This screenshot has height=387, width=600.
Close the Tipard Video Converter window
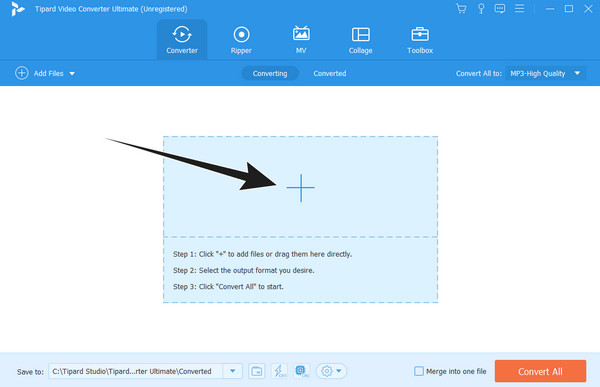click(x=588, y=8)
